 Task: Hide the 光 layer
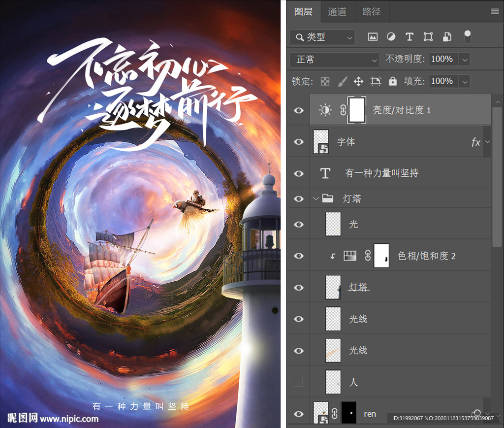[x=299, y=225]
